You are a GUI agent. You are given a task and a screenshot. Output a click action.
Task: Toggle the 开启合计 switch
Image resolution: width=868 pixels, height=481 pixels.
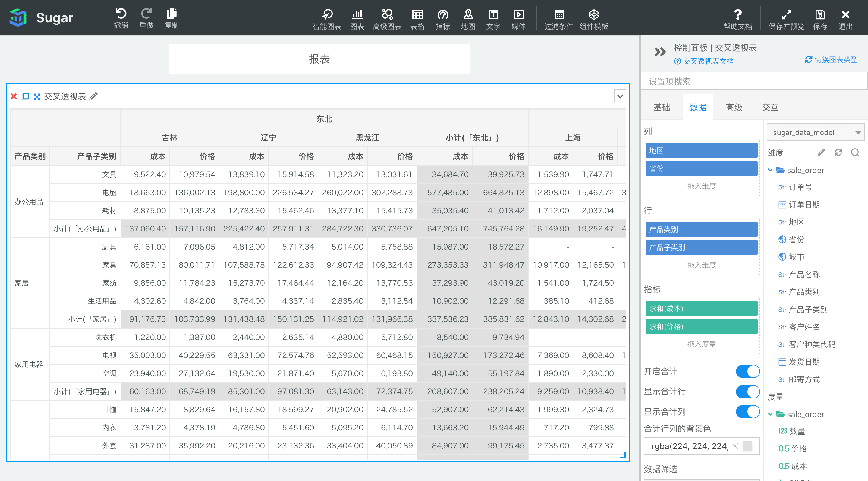(747, 371)
